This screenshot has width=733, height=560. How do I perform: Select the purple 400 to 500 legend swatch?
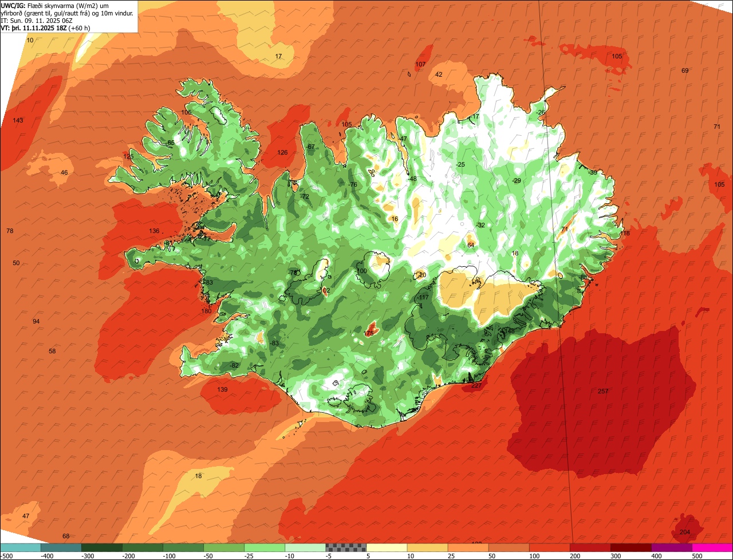[671, 547]
